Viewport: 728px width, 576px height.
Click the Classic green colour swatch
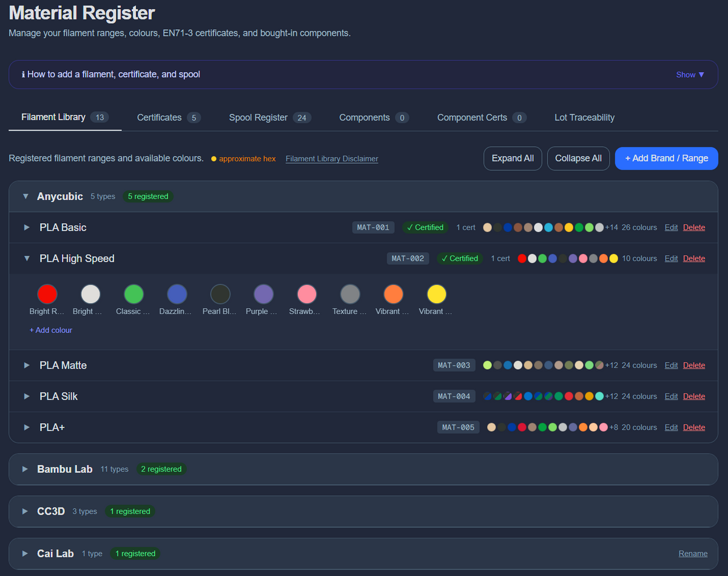pyautogui.click(x=133, y=295)
